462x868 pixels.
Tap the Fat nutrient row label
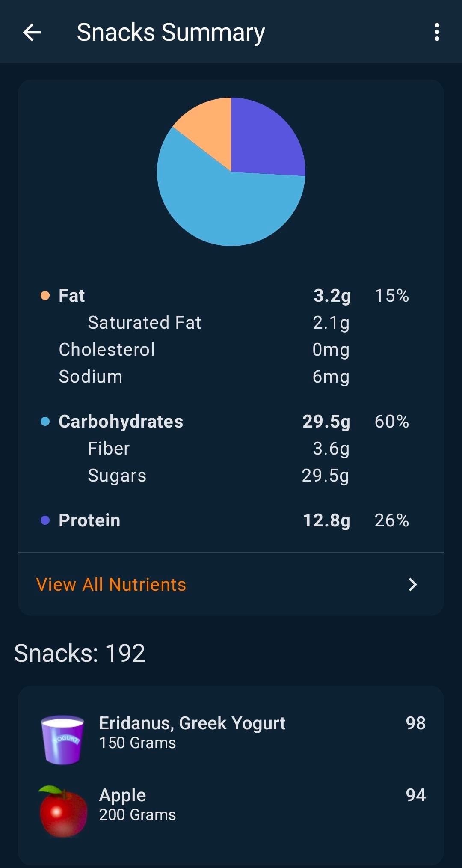72,296
